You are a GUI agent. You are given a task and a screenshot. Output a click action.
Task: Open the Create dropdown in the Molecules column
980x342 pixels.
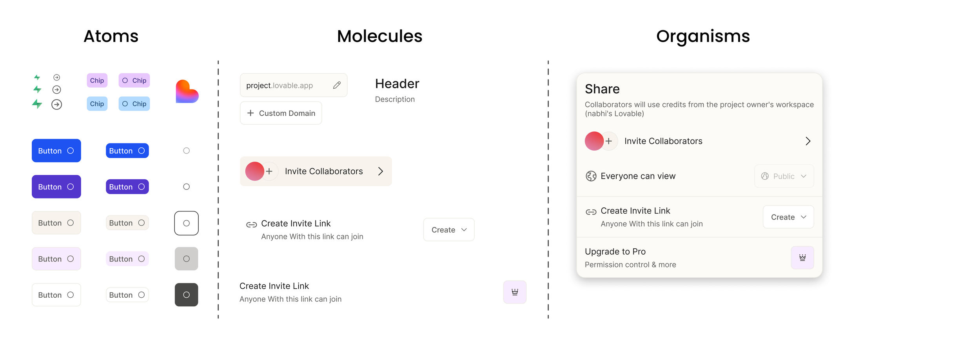coord(449,229)
